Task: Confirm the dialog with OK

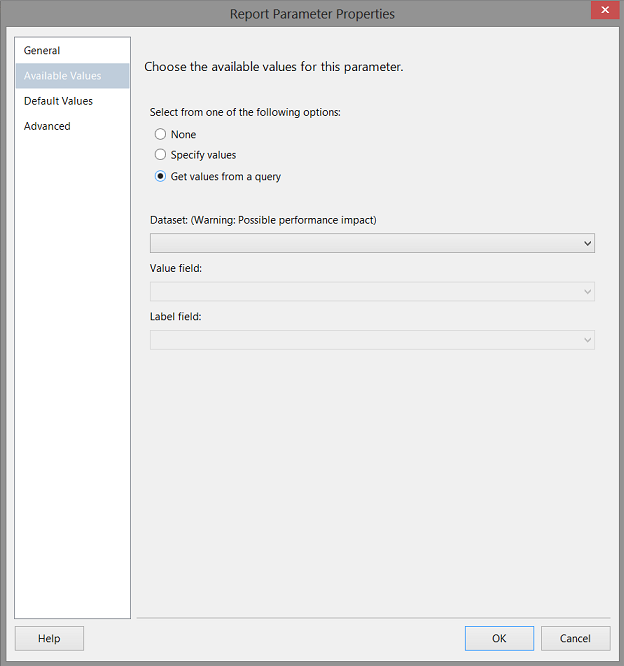Action: pyautogui.click(x=499, y=639)
